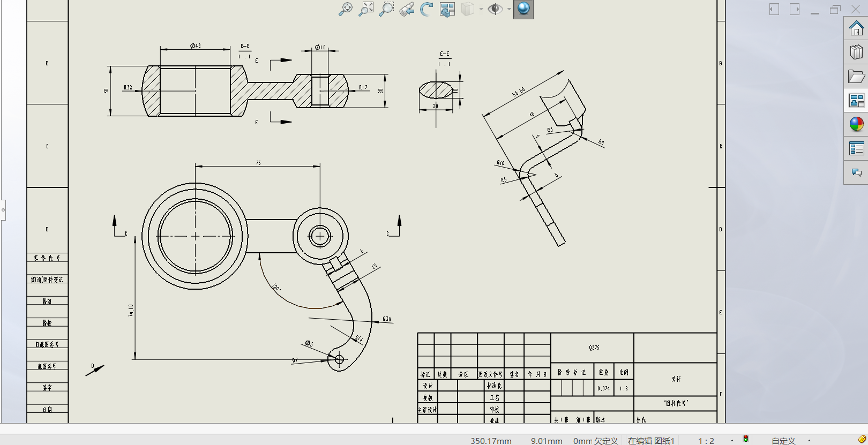Screen dimensions: 868x445
Task: Click the E-E section view label
Action: tap(445, 54)
